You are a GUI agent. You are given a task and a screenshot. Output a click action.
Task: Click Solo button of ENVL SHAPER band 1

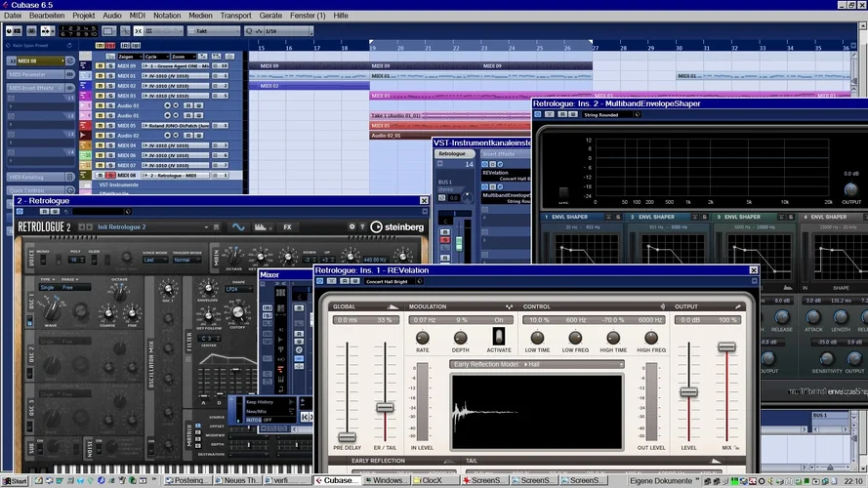618,217
